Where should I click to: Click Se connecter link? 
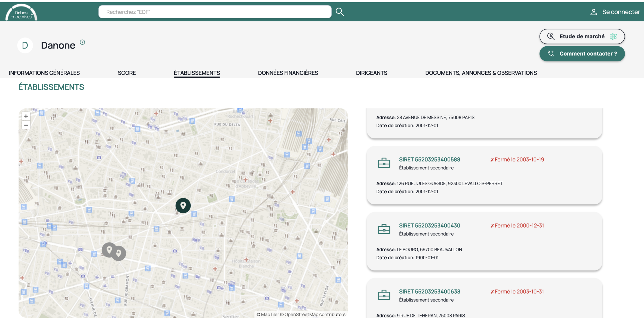coord(615,12)
